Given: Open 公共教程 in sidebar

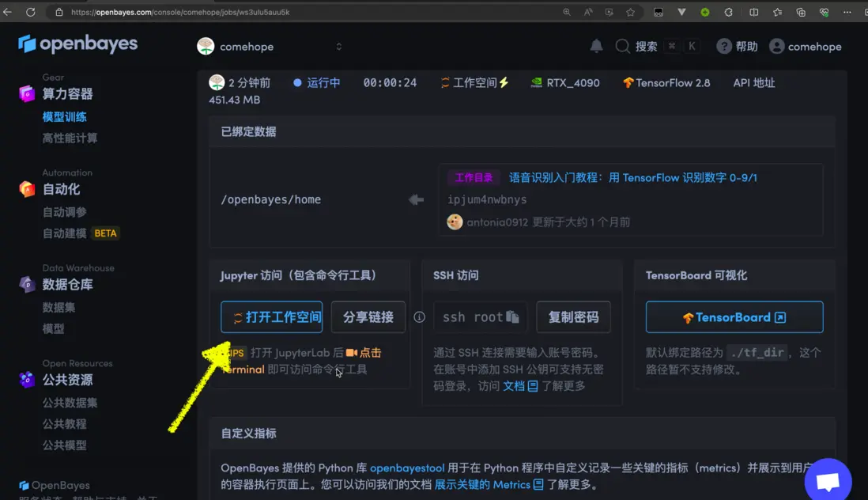Looking at the screenshot, I should pos(64,423).
